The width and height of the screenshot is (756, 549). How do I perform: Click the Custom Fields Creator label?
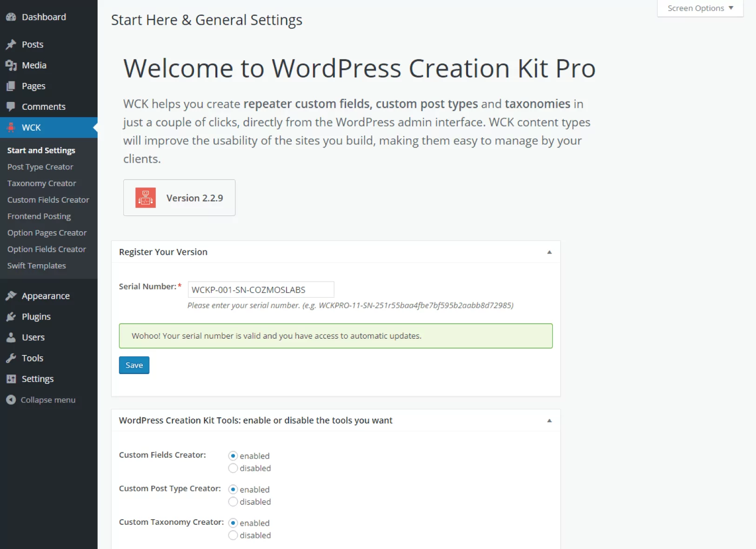162,455
